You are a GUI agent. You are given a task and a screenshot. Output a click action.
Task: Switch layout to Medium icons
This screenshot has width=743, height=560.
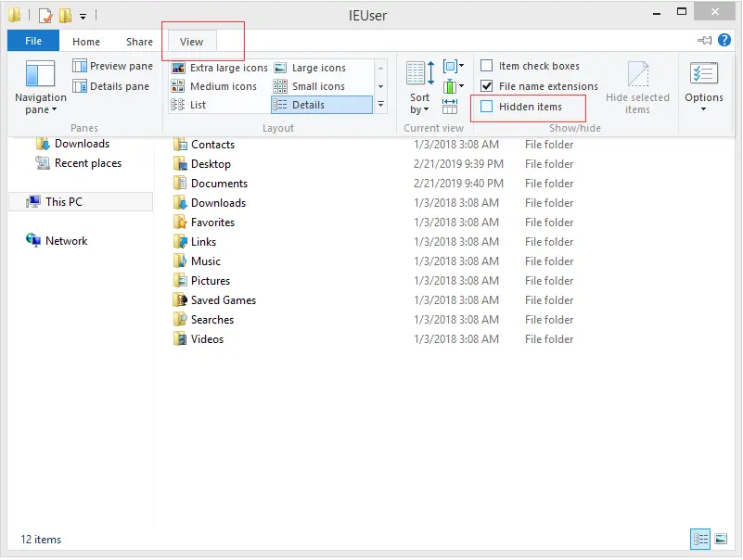(213, 86)
